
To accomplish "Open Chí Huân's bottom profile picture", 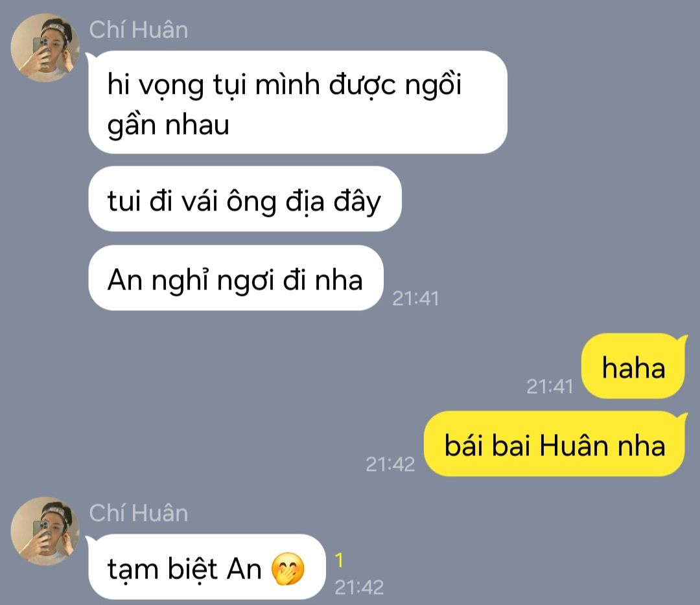I will tap(45, 531).
